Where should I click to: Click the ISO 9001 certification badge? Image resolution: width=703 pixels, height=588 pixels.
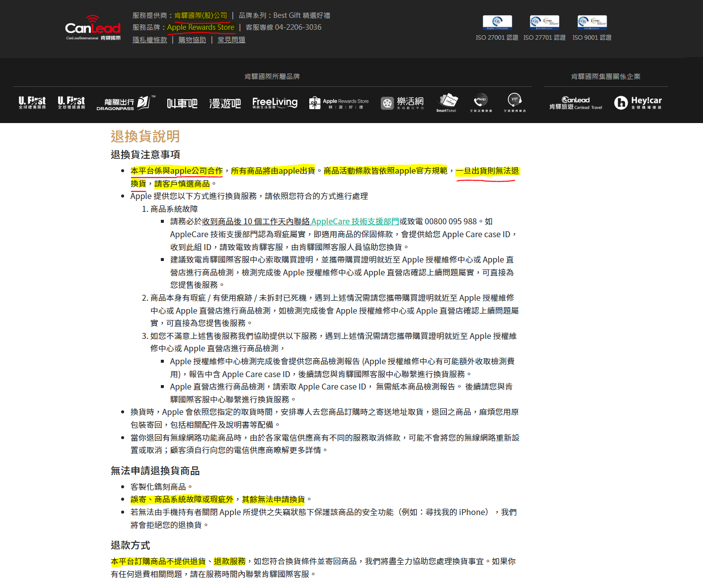592,22
